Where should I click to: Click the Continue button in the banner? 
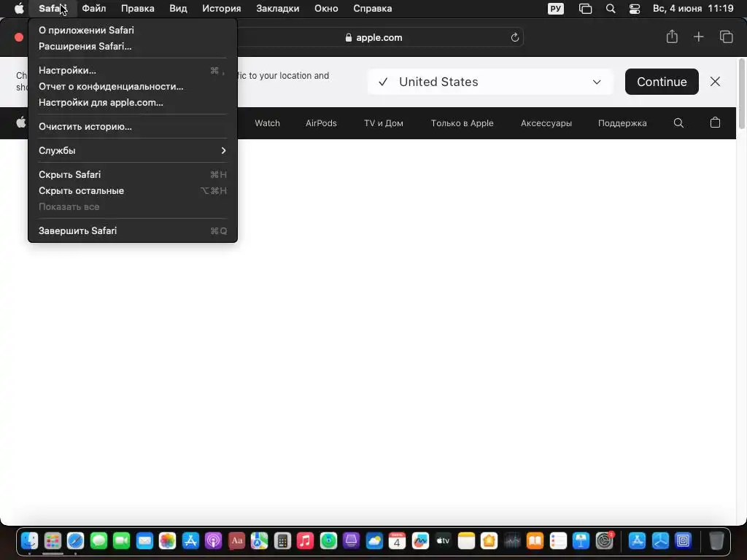662,82
